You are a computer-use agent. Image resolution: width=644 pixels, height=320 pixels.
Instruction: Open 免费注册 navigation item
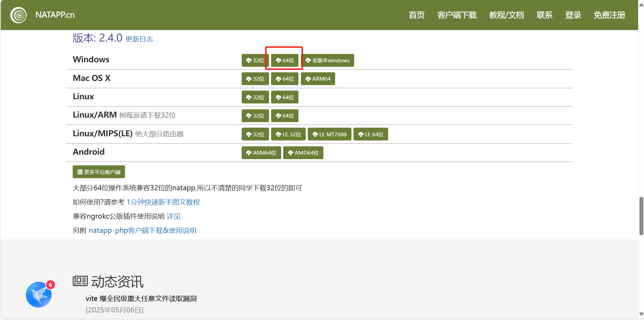609,15
